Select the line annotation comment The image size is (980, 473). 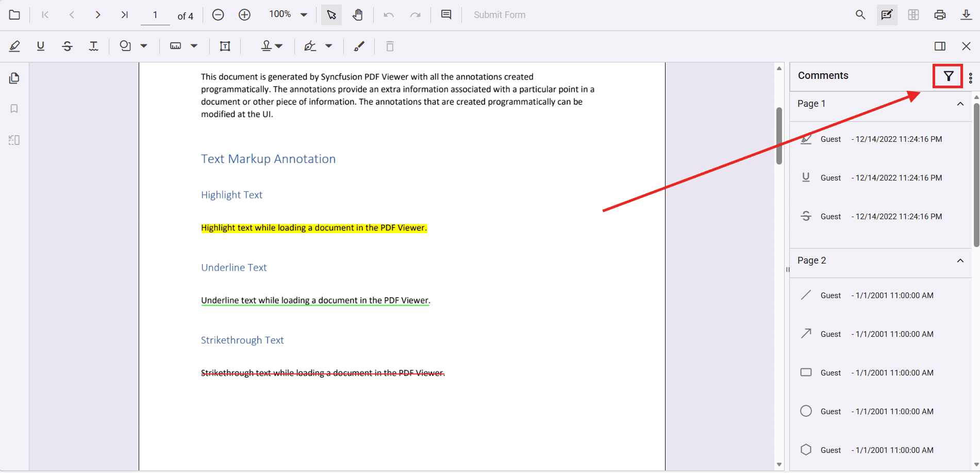pos(881,296)
